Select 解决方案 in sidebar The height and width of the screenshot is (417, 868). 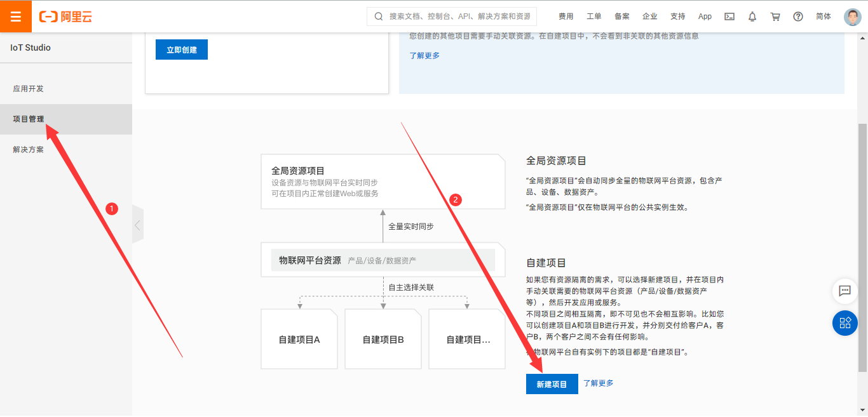pos(66,150)
